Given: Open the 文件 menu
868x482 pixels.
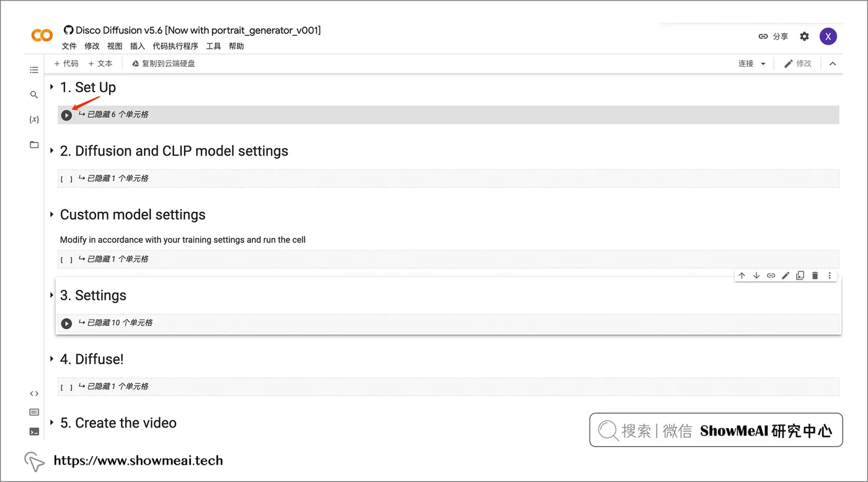Looking at the screenshot, I should click(69, 46).
